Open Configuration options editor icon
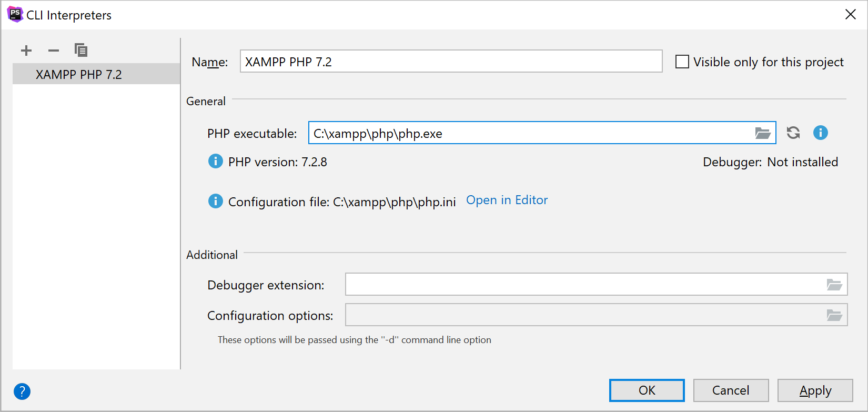Screen dimensions: 868x412 tap(834, 315)
